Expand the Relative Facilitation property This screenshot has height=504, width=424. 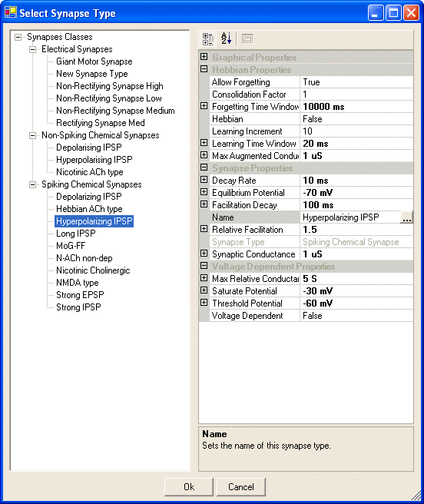pyautogui.click(x=204, y=229)
